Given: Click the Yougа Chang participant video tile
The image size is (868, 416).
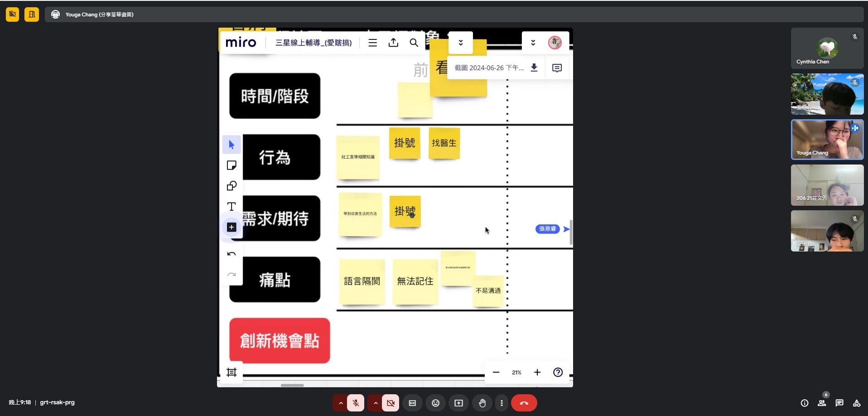Looking at the screenshot, I should [x=827, y=140].
